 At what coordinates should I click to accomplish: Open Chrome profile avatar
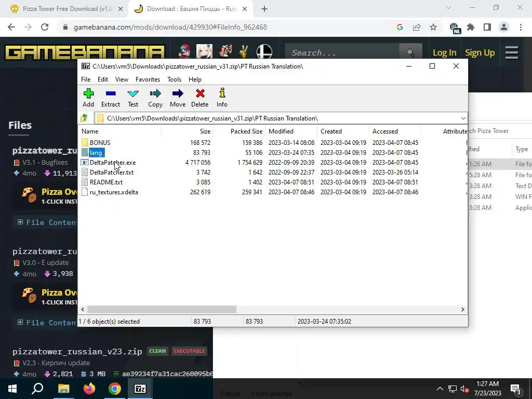504,27
